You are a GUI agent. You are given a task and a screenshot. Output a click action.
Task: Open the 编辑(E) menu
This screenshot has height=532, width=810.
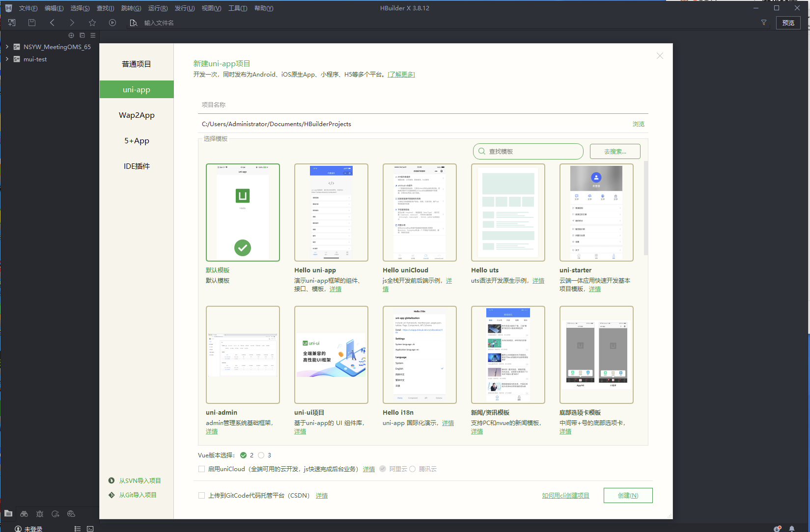click(54, 8)
